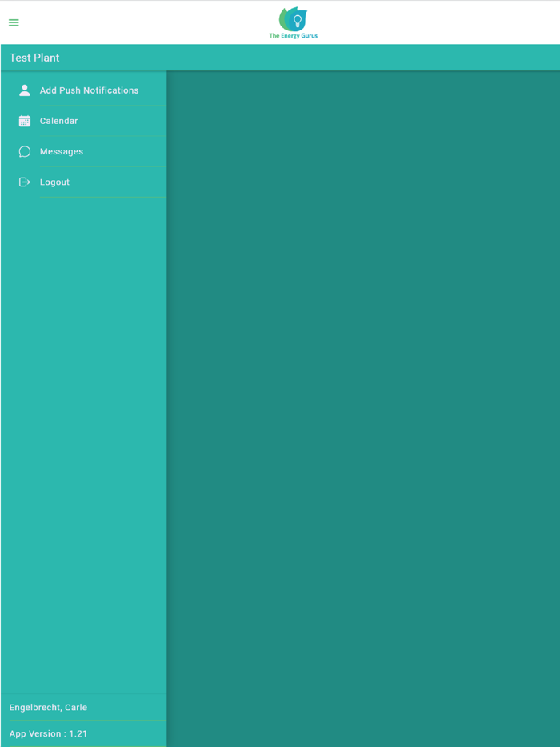The image size is (560, 747).
Task: Click the Logout arrow icon
Action: [x=24, y=182]
